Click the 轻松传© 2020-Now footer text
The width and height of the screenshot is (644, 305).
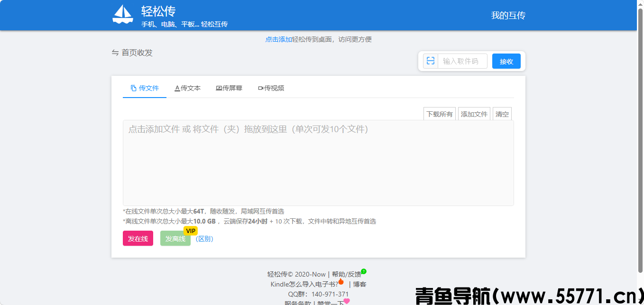coord(296,274)
